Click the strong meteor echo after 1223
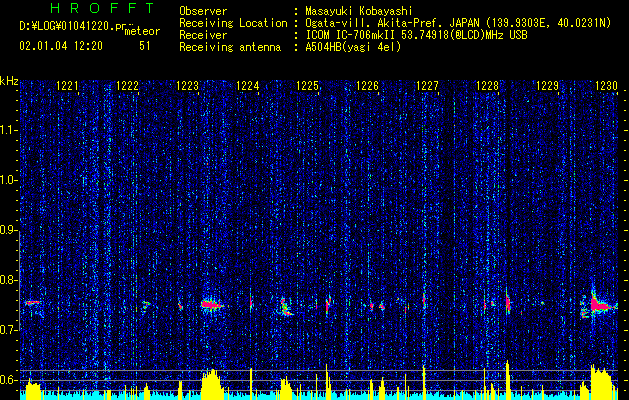The height and width of the screenshot is (400, 629). [211, 305]
